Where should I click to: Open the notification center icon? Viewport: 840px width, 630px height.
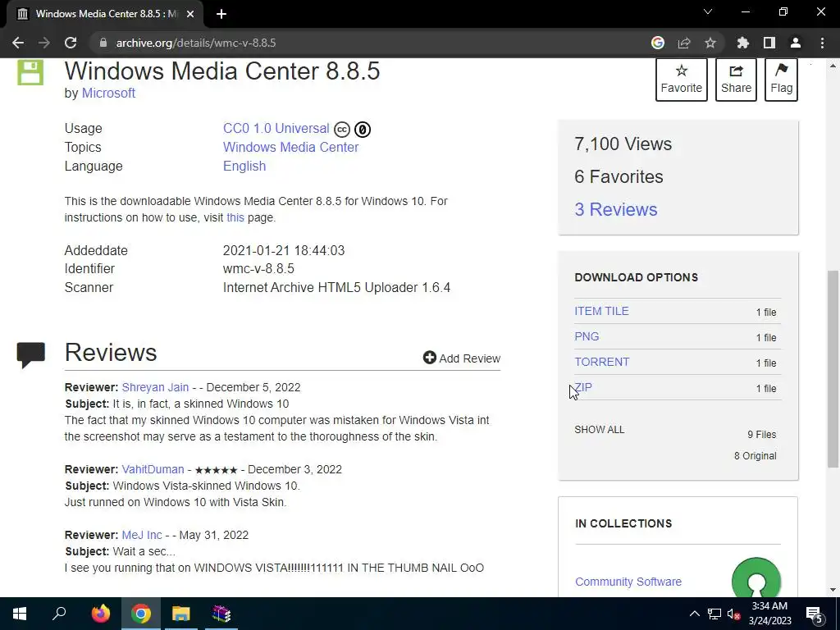coord(815,614)
